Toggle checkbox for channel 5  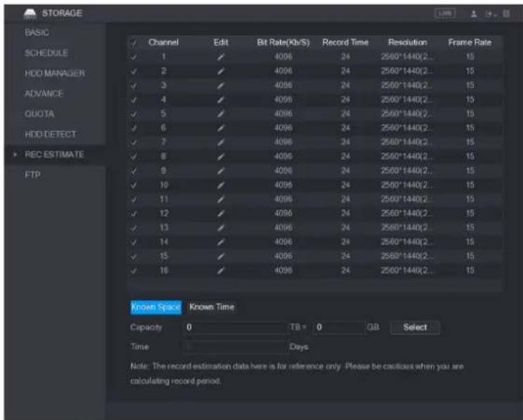133,114
